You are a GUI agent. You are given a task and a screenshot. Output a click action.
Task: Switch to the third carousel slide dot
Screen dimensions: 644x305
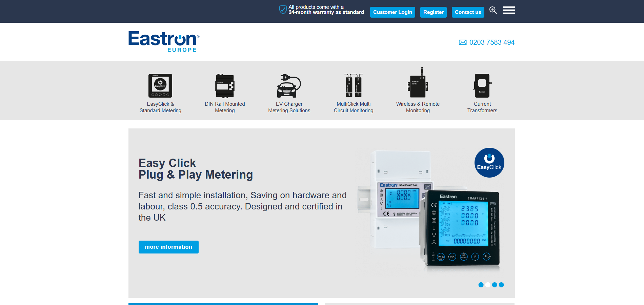(x=495, y=285)
